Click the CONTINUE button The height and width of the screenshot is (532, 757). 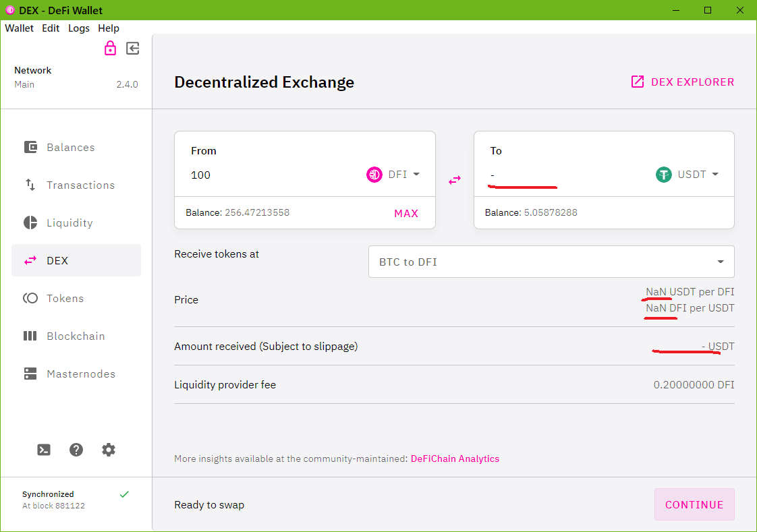(694, 504)
